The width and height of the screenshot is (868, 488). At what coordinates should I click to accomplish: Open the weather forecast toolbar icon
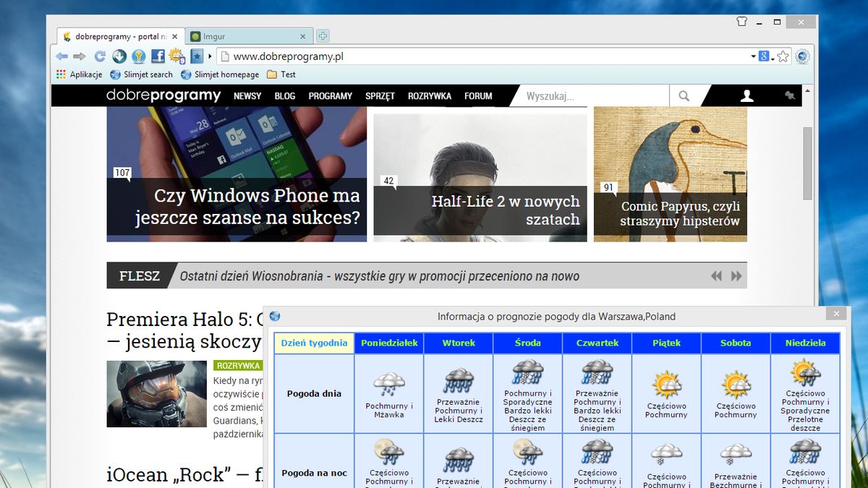177,56
